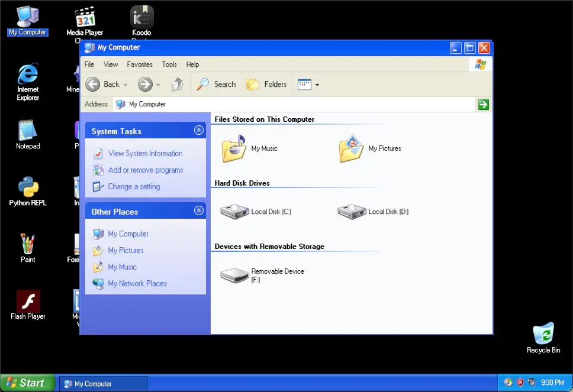Click Change a setting link
Image resolution: width=573 pixels, height=392 pixels.
pos(134,186)
